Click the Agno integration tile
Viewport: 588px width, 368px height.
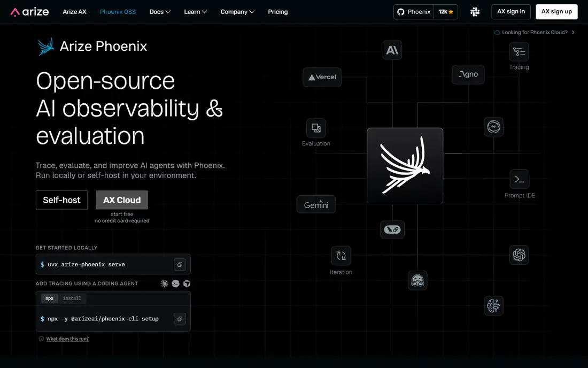tap(468, 74)
